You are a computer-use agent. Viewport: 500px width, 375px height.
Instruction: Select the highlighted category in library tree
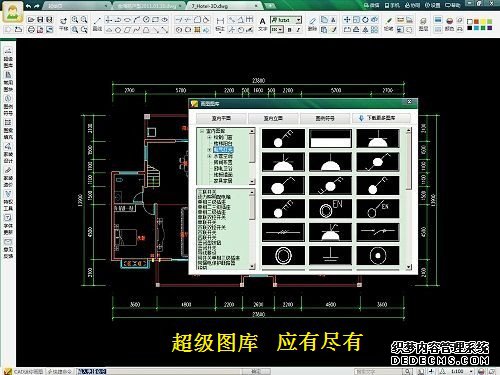(223, 150)
